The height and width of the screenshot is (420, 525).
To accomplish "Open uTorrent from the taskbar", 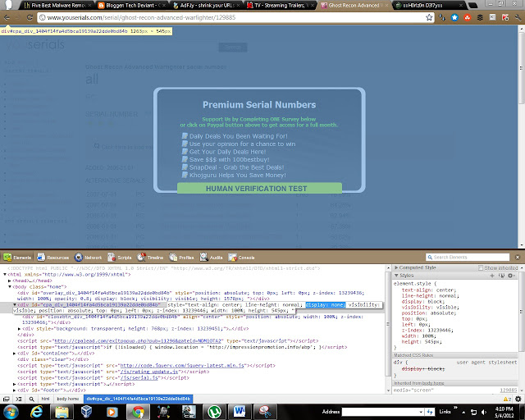I will coord(214,412).
